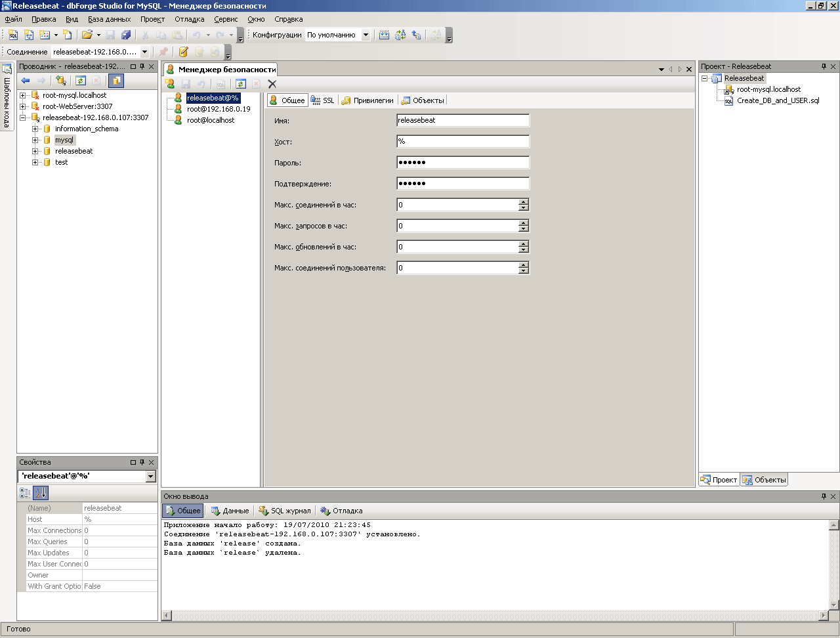Screen dimensions: 840x638
Task: Increase Макс. обновлений в час value
Action: pos(523,244)
